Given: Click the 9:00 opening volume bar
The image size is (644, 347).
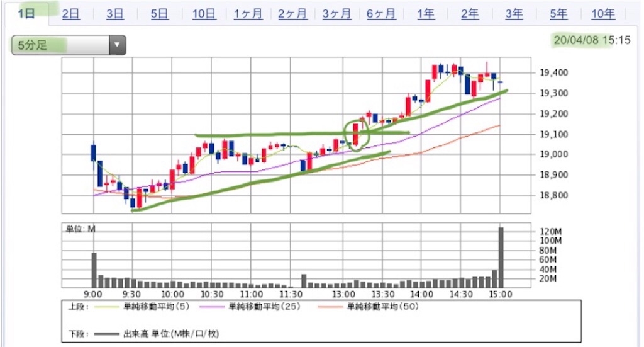Looking at the screenshot, I should 94,270.
